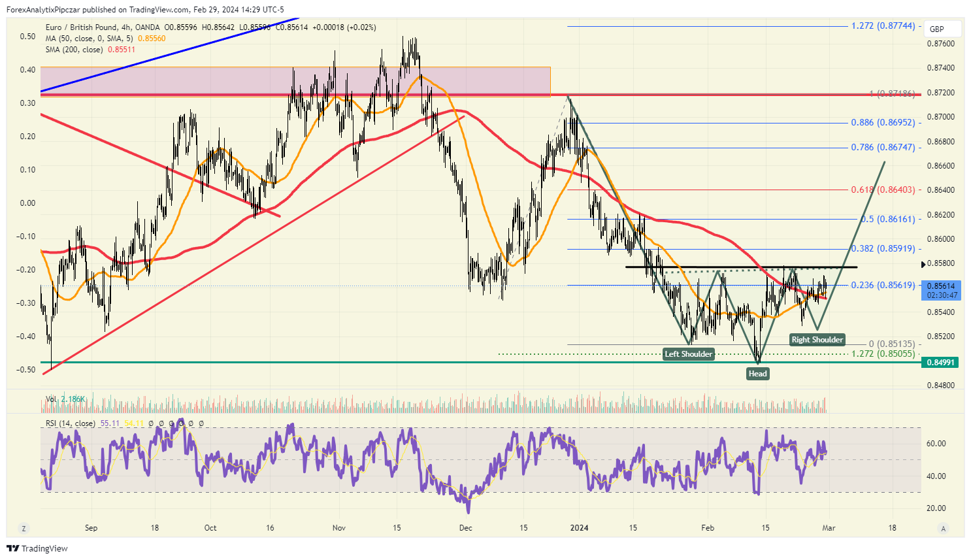Image resolution: width=971 pixels, height=560 pixels.
Task: Select the red 0.618 (0.86403) Fibonacci label
Action: click(883, 190)
